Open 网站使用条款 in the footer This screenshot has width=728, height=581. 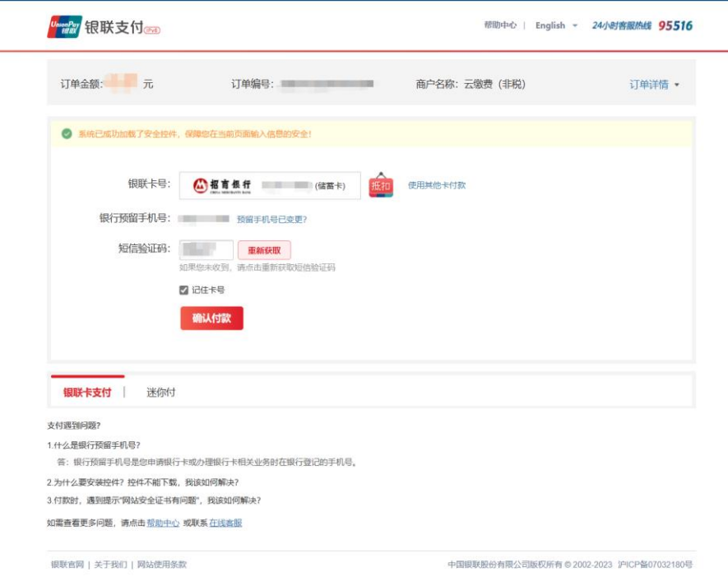(162, 565)
